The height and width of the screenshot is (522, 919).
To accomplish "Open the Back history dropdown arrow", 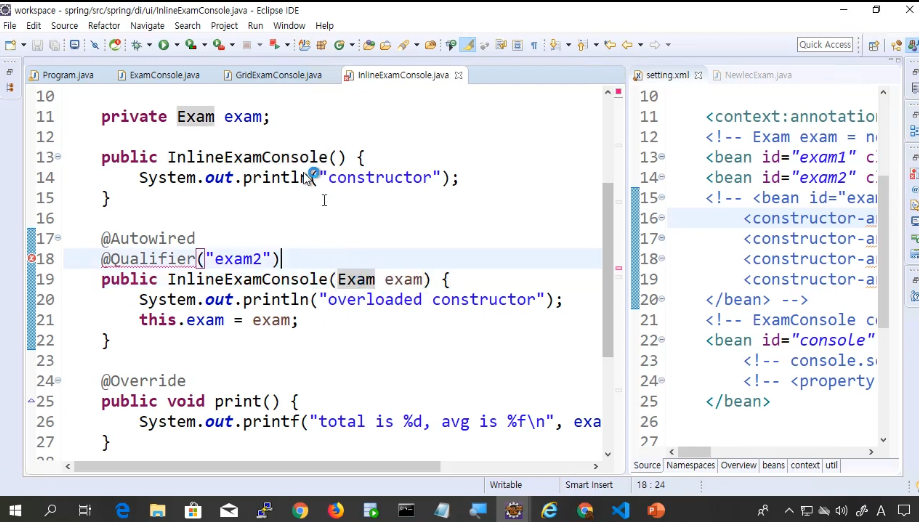I will (x=640, y=45).
